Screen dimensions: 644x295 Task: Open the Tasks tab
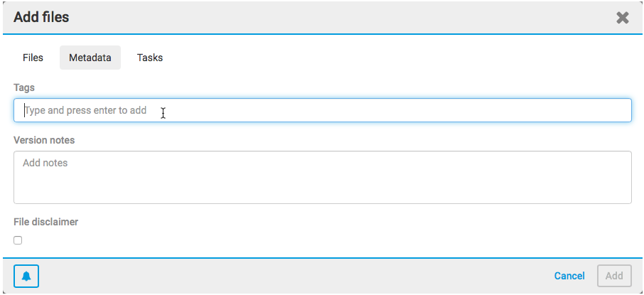pyautogui.click(x=150, y=58)
